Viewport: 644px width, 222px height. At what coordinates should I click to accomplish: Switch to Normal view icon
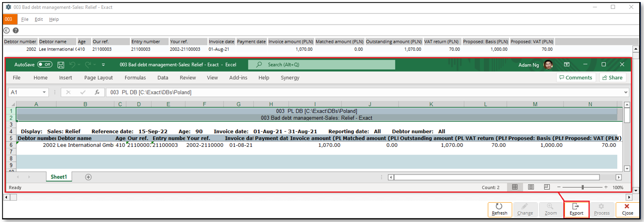coord(515,187)
